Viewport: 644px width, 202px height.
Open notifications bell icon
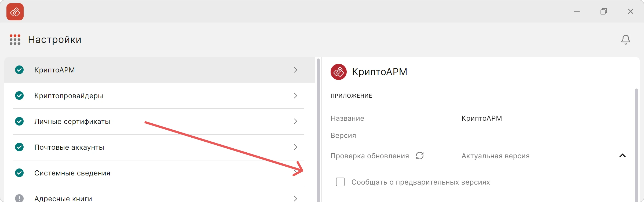click(x=625, y=40)
